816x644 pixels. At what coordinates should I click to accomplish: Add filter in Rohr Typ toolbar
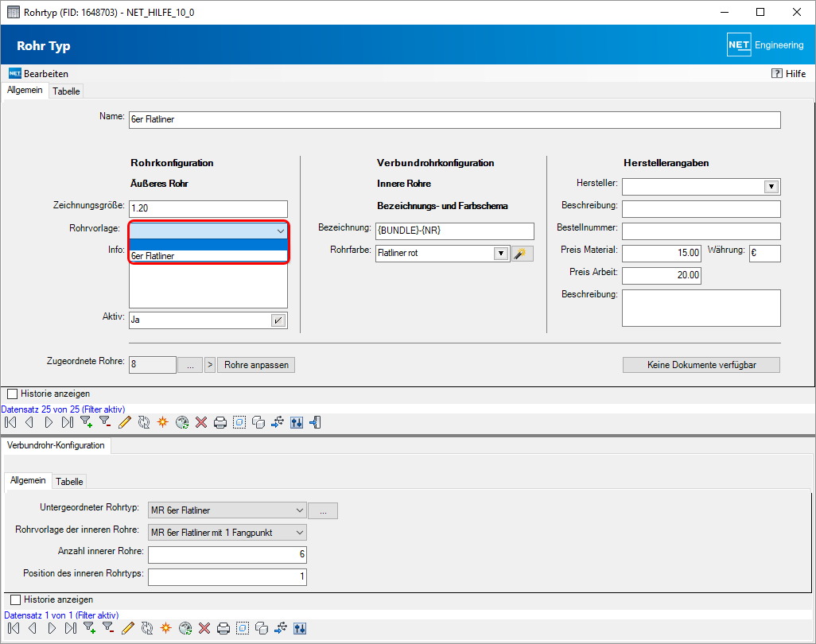[x=87, y=422]
